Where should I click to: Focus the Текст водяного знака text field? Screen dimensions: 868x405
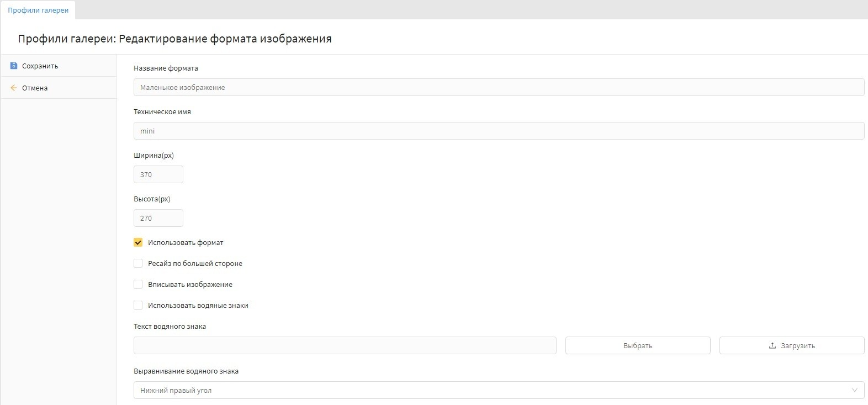point(345,345)
